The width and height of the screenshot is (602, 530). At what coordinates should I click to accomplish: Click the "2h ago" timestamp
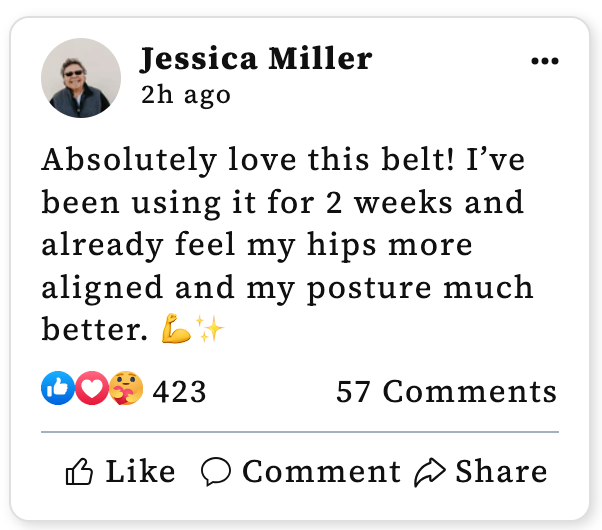(185, 95)
